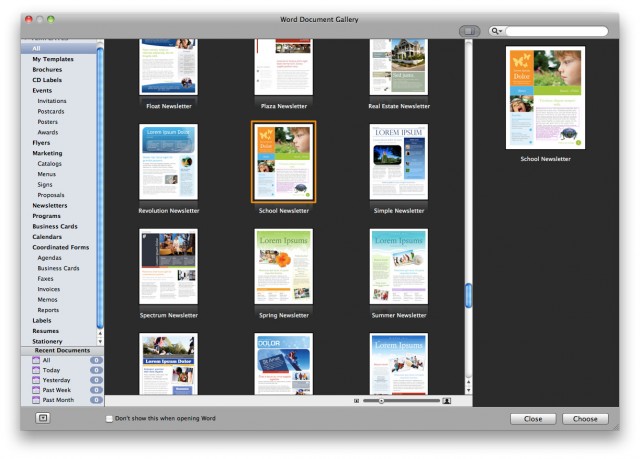Select Marketing category

(x=47, y=153)
